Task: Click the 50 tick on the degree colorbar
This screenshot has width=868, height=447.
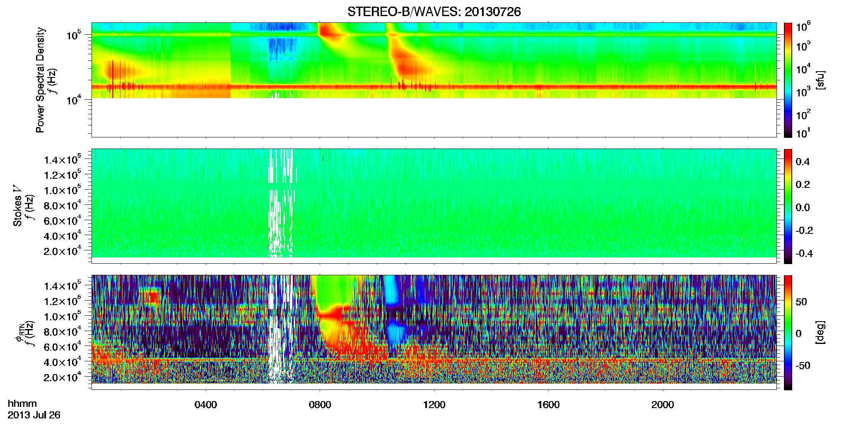Action: coord(801,302)
